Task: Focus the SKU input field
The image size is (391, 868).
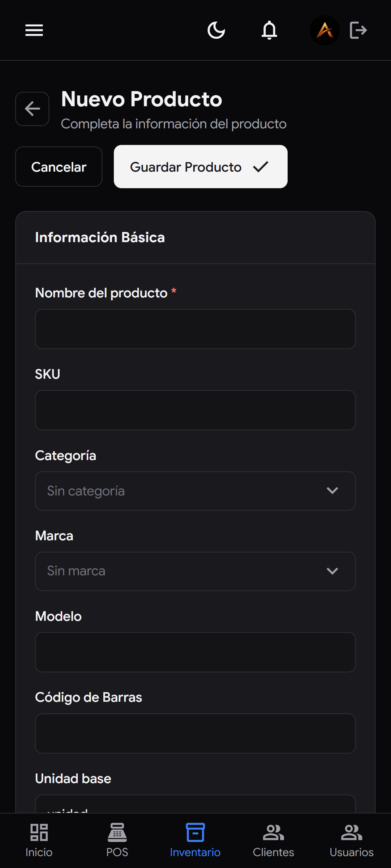Action: click(x=195, y=410)
